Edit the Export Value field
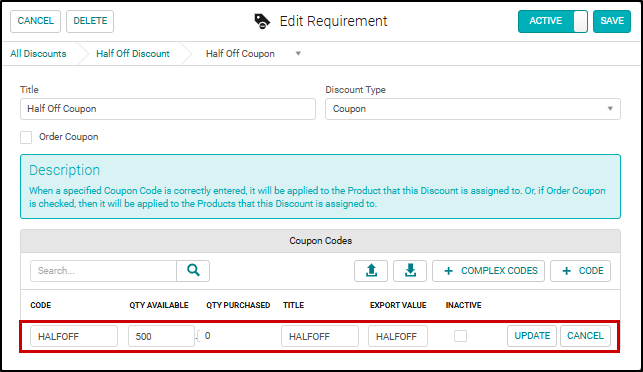The image size is (643, 372). point(398,336)
